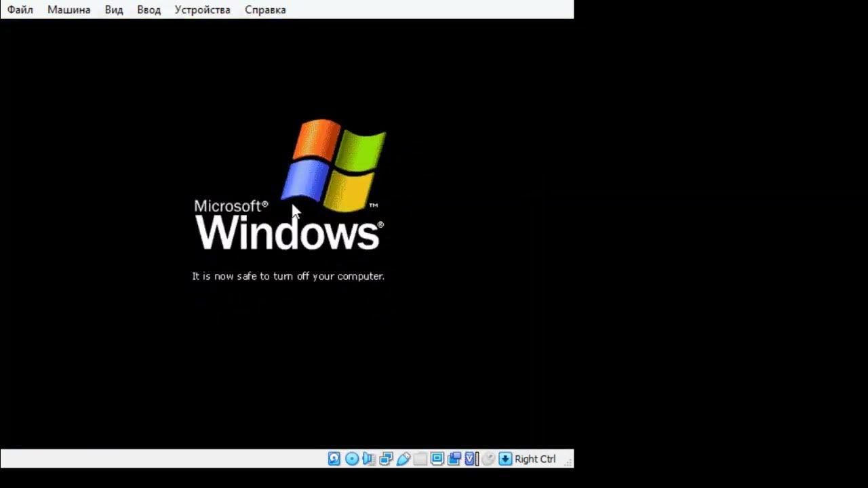Image resolution: width=868 pixels, height=488 pixels.
Task: Click the hard disk activity indicator icon
Action: [334, 459]
